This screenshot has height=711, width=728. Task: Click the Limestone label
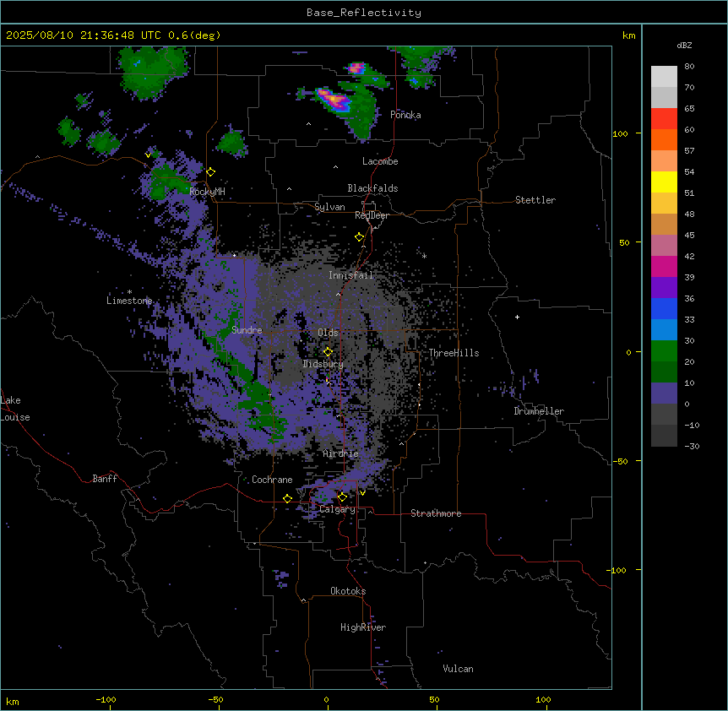[x=129, y=301]
